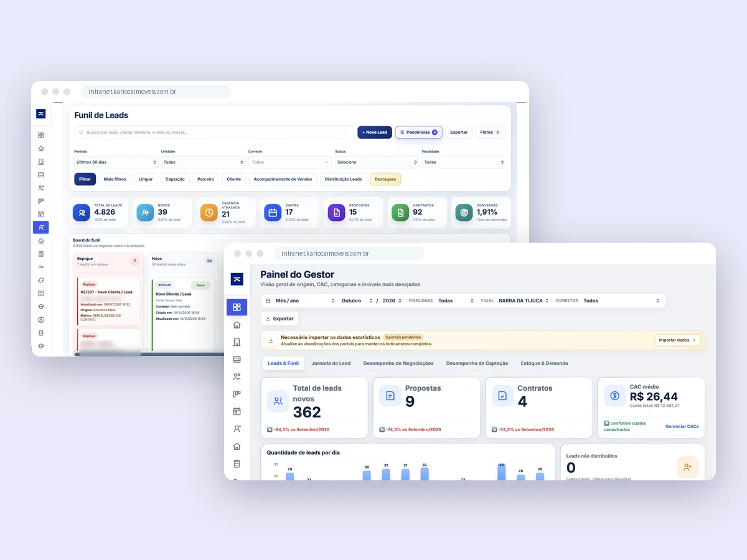Switch to the Jornada do Lead tab
The image size is (747, 560).
point(331,363)
